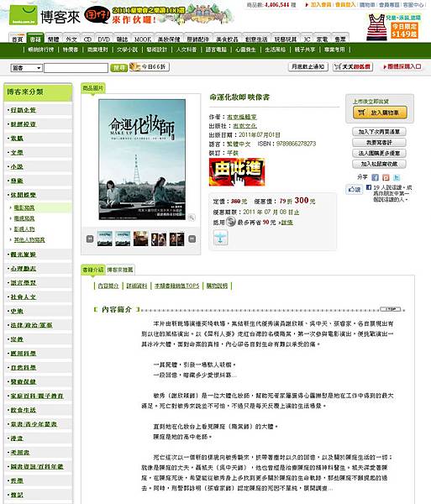The image size is (431, 504).
Task: Expand the 法律/政治/軍事 sidebar category
Action: pyautogui.click(x=31, y=325)
